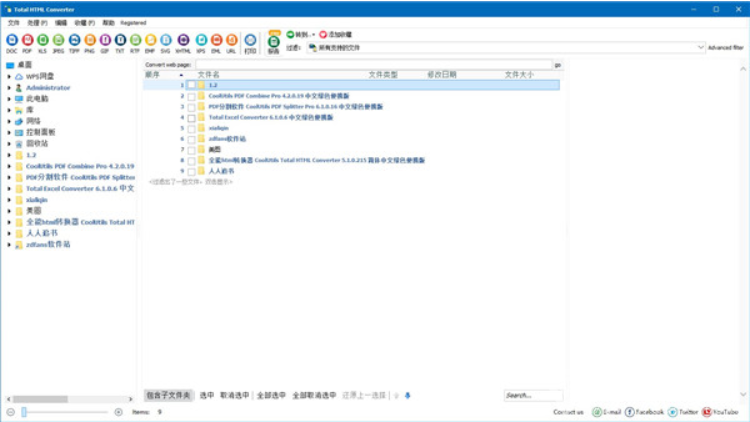Tick the 人人追书 folder checkbox
The width and height of the screenshot is (750, 422).
191,171
